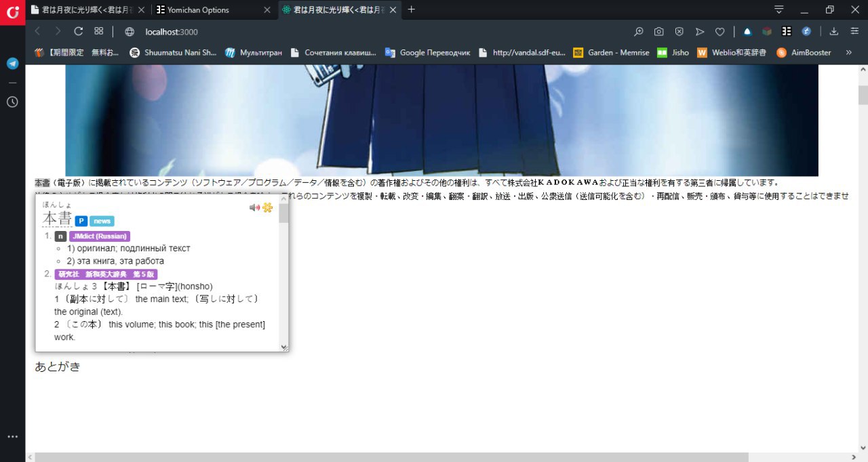Click the 研究社 新和英大辞典 第5版 tag

pos(106,274)
